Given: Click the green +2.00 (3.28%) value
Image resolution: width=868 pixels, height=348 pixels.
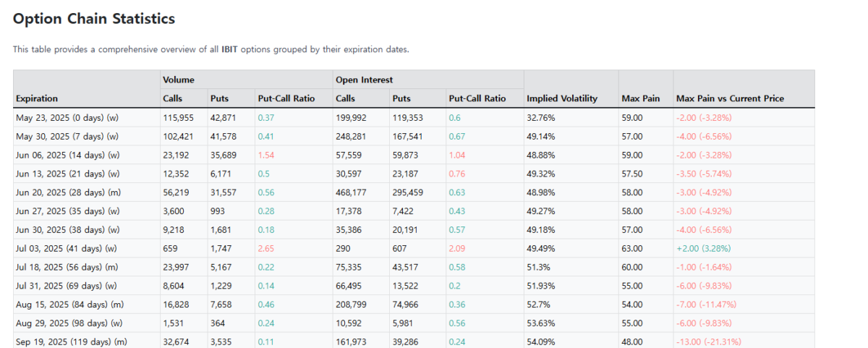Looking at the screenshot, I should [705, 249].
